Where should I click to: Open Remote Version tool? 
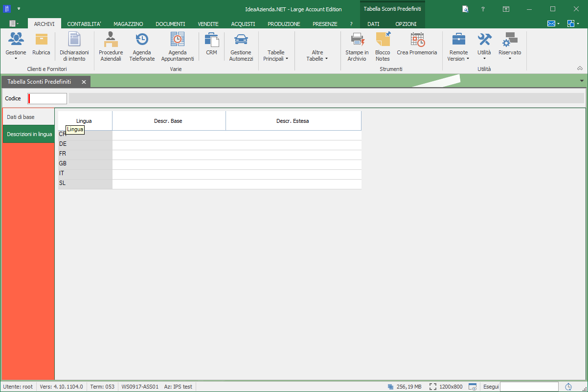pyautogui.click(x=458, y=47)
